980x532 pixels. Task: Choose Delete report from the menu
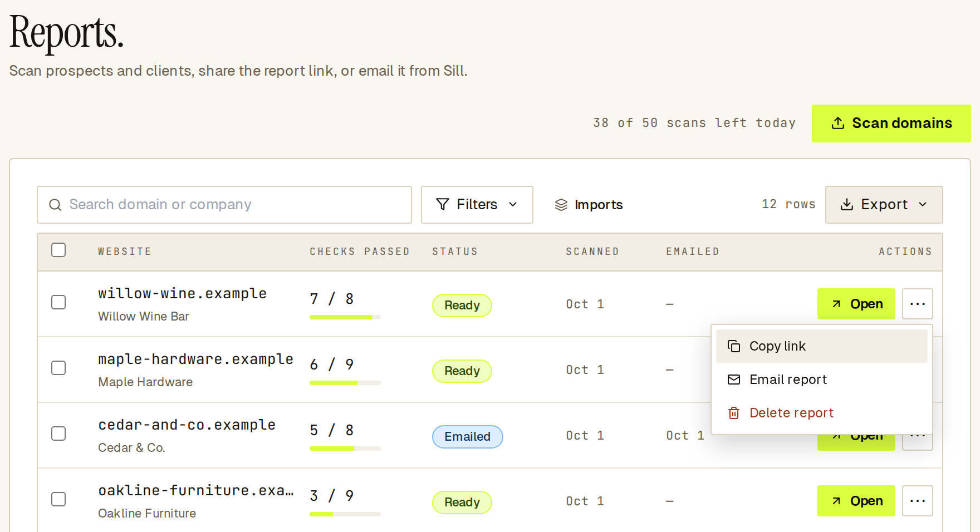point(822,413)
